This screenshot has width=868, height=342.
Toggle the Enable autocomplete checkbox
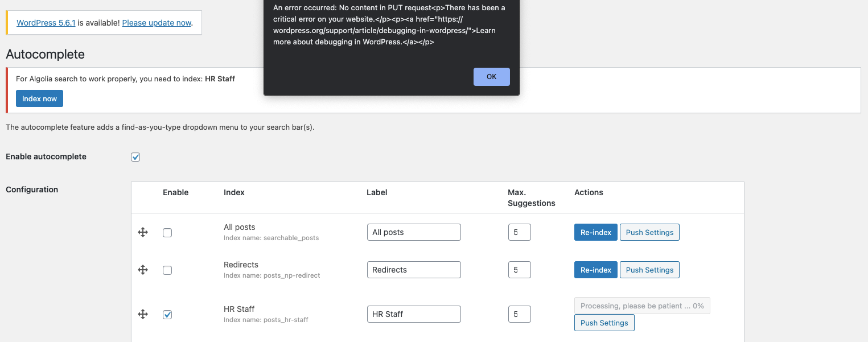[x=135, y=157]
